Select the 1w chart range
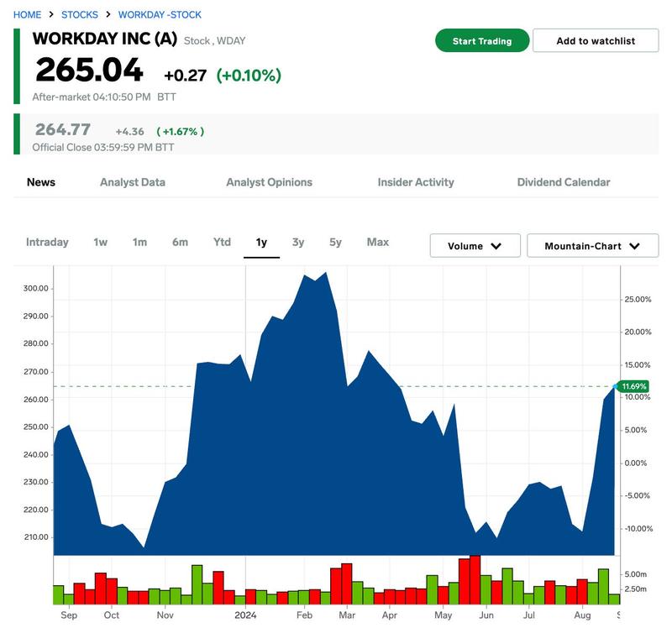The image size is (672, 628). tap(101, 242)
